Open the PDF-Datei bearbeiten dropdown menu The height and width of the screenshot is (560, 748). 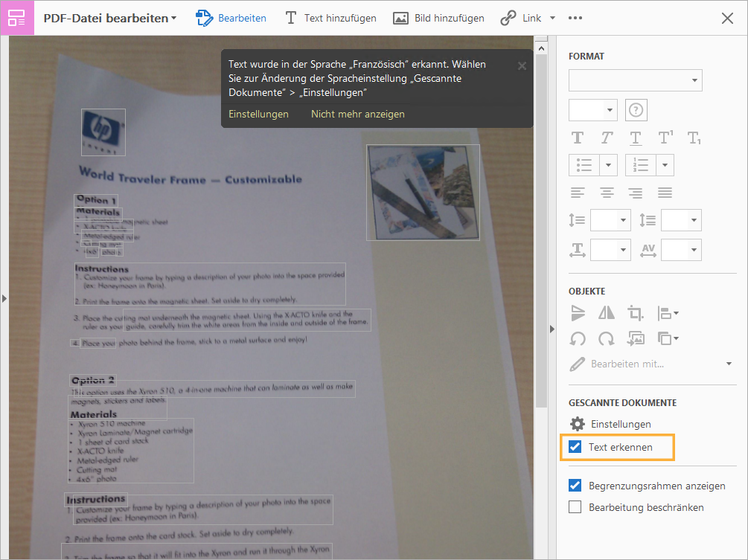110,18
